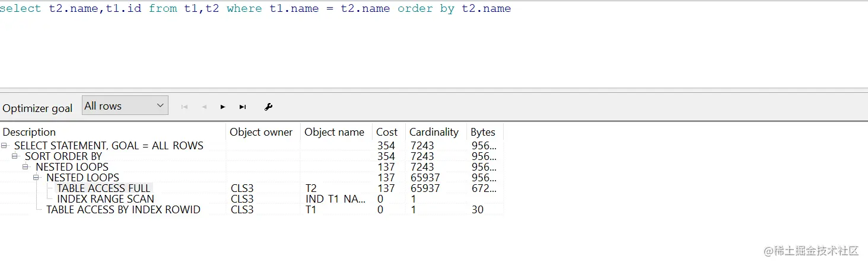
Task: Click object name T1 cell
Action: pos(311,209)
